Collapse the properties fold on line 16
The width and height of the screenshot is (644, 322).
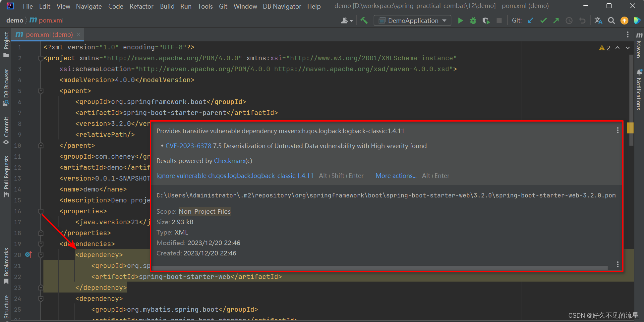(41, 211)
